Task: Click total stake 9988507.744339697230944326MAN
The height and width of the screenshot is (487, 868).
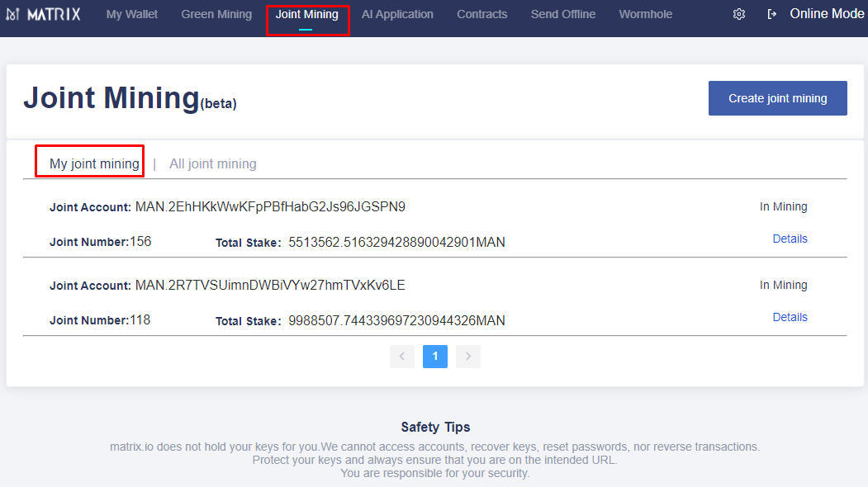Action: tap(396, 321)
